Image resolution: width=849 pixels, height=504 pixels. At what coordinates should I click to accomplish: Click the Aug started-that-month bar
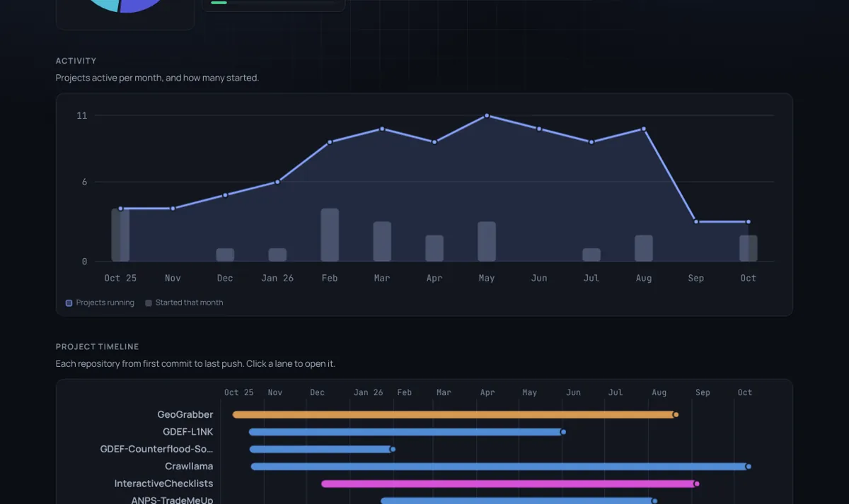coord(644,248)
